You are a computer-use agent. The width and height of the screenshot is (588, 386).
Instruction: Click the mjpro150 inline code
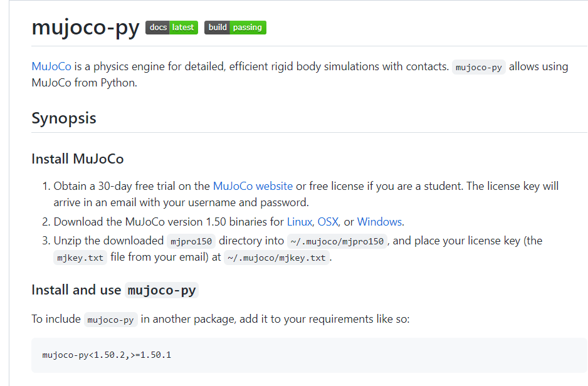(191, 241)
